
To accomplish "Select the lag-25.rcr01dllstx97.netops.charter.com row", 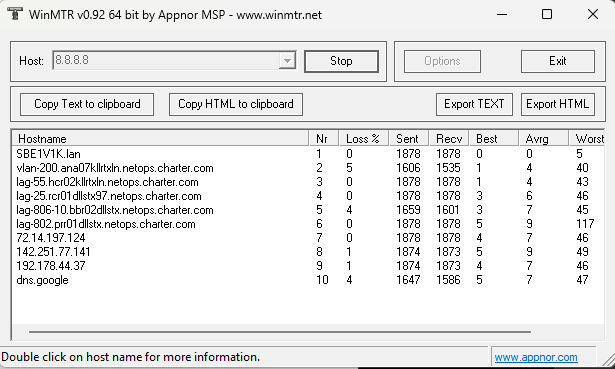I will point(308,196).
